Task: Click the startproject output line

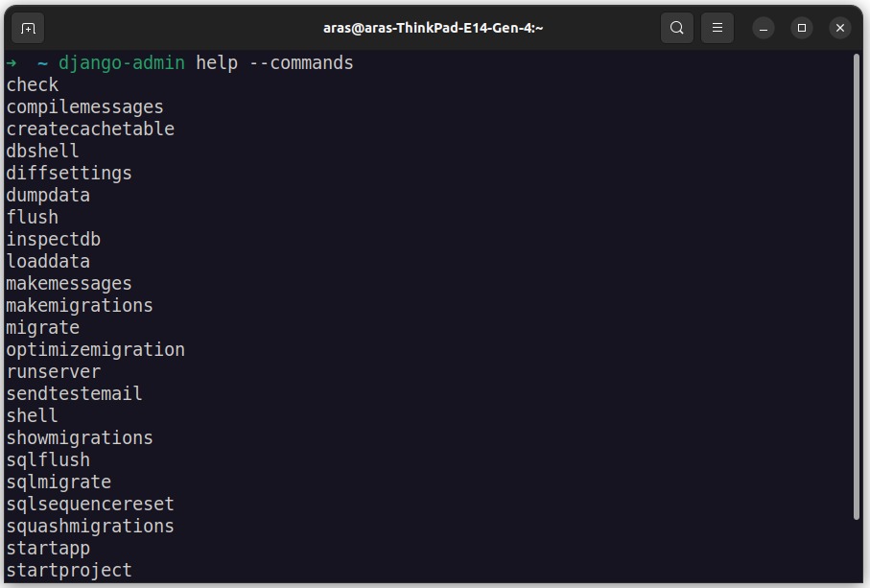Action: coord(69,570)
